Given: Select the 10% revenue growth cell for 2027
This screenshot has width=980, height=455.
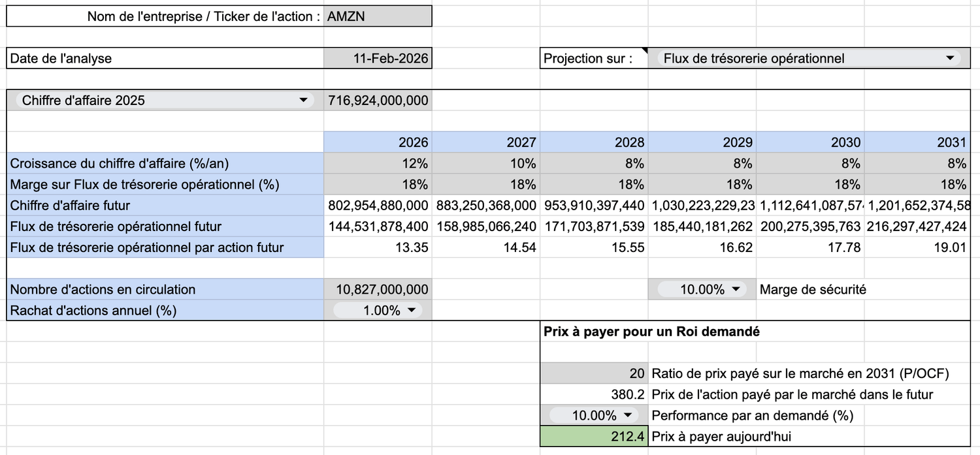Looking at the screenshot, I should [x=486, y=163].
